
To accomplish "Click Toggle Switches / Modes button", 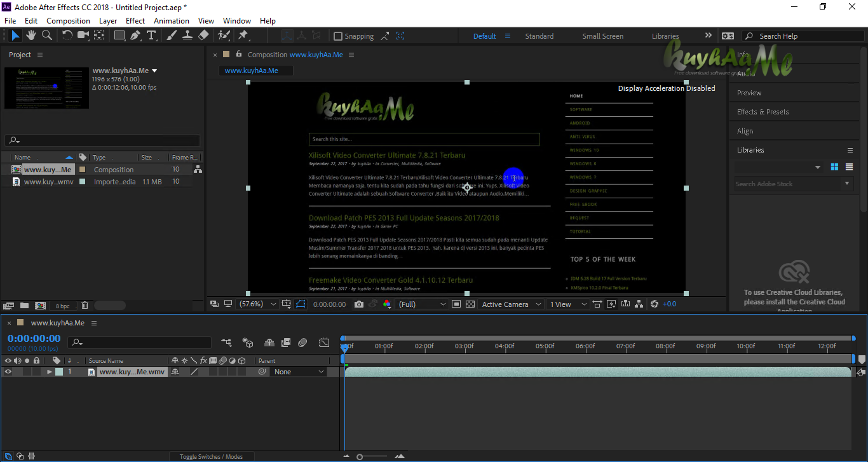I will 211,456.
